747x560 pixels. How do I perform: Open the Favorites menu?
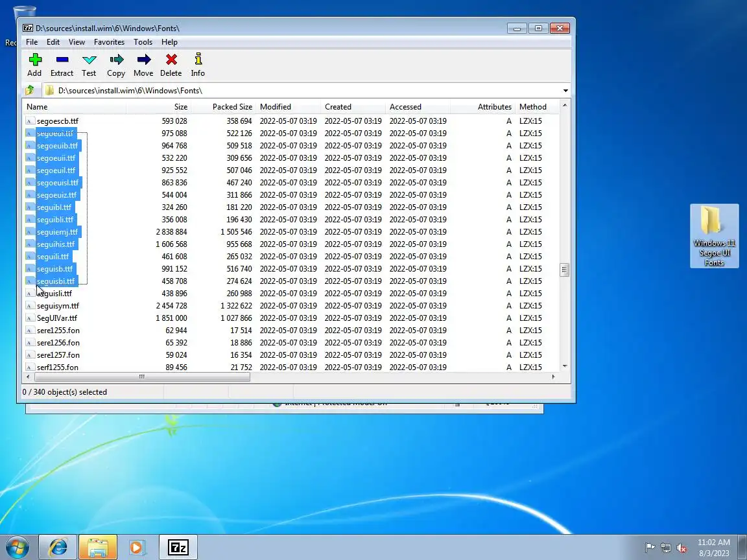click(x=109, y=42)
